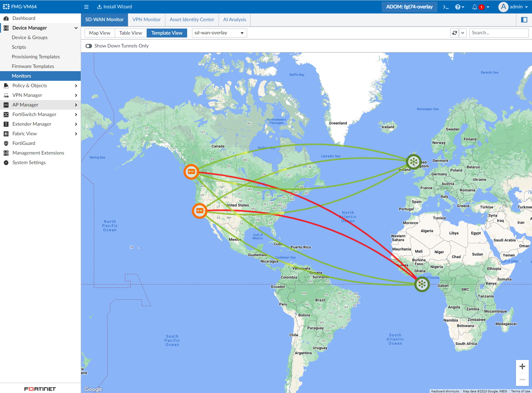Click the map zoom in plus button
The height and width of the screenshot is (393, 532).
[522, 366]
